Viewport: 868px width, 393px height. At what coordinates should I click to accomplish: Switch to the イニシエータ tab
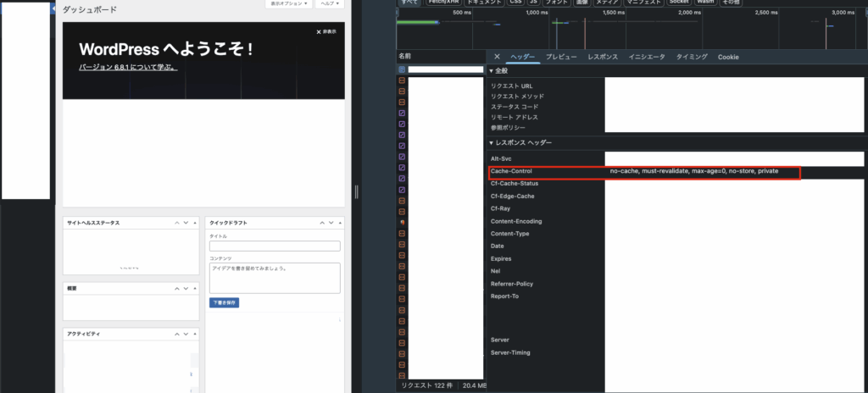[647, 57]
